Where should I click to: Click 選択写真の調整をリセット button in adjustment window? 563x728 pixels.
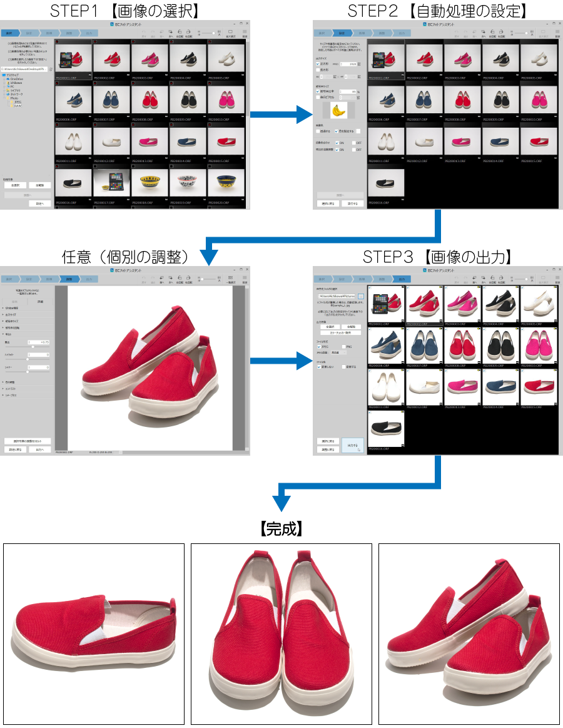[x=28, y=441]
